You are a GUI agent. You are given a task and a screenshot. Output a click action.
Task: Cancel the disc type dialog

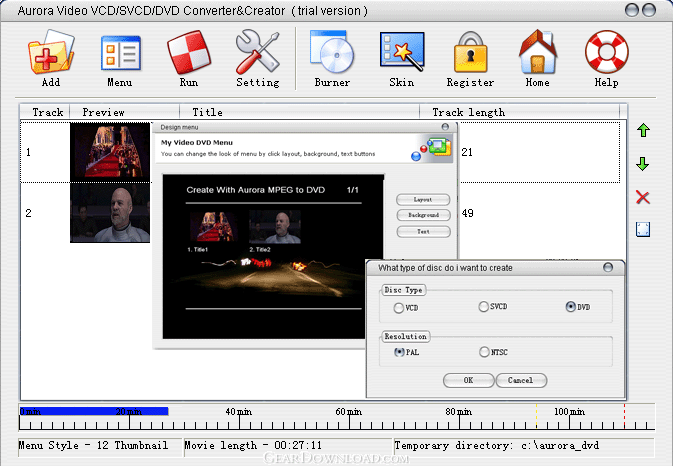click(521, 380)
